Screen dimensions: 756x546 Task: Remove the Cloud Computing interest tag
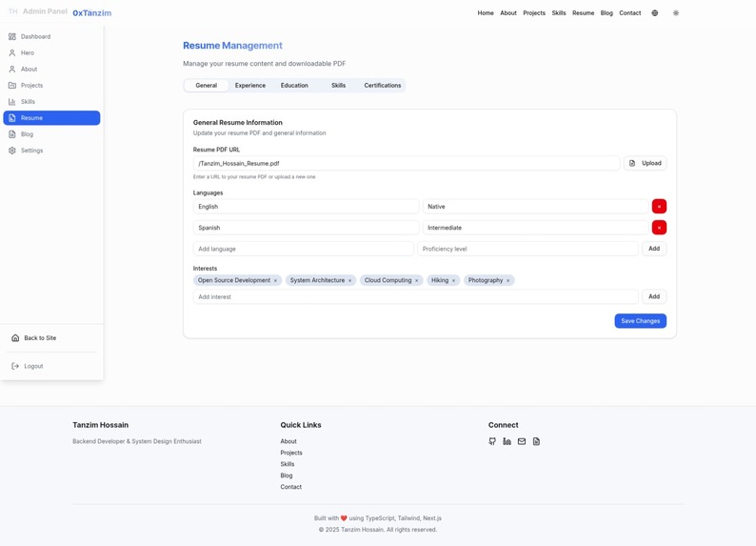click(417, 281)
